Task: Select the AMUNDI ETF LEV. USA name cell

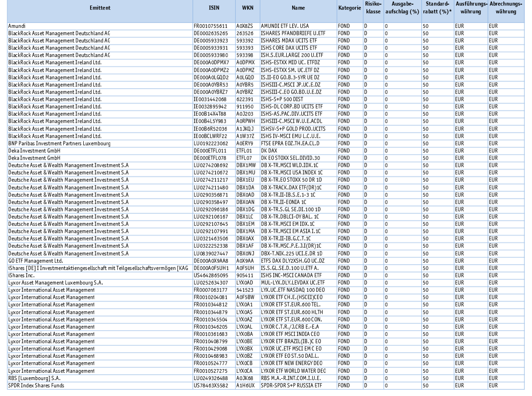Action: 298,26
